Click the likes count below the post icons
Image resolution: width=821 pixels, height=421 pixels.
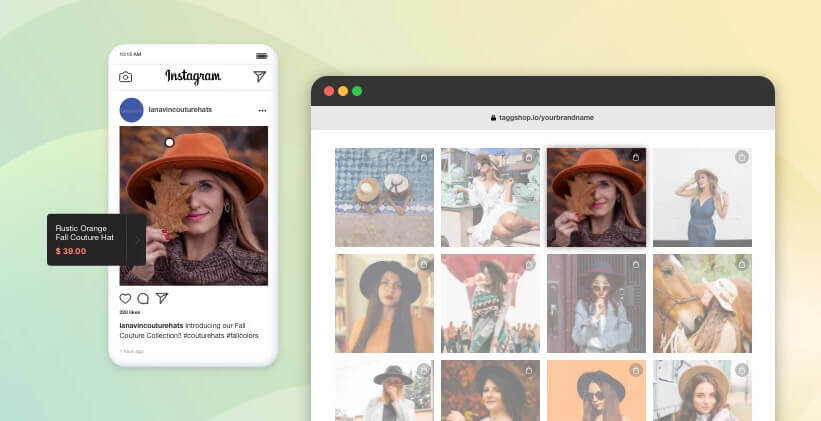pyautogui.click(x=129, y=312)
